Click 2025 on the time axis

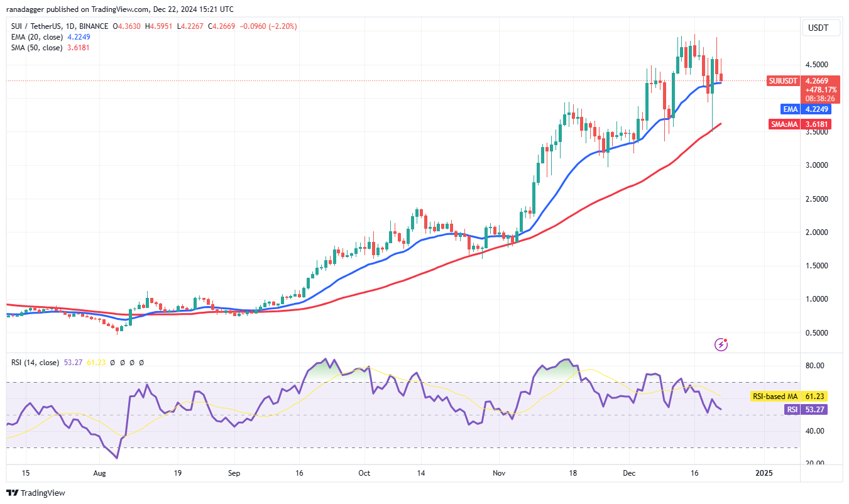765,473
